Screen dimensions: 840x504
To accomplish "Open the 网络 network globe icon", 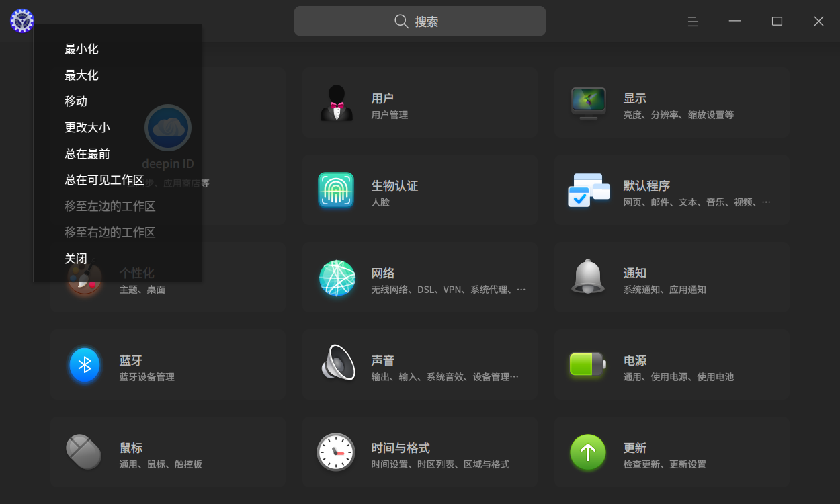I will click(x=337, y=278).
